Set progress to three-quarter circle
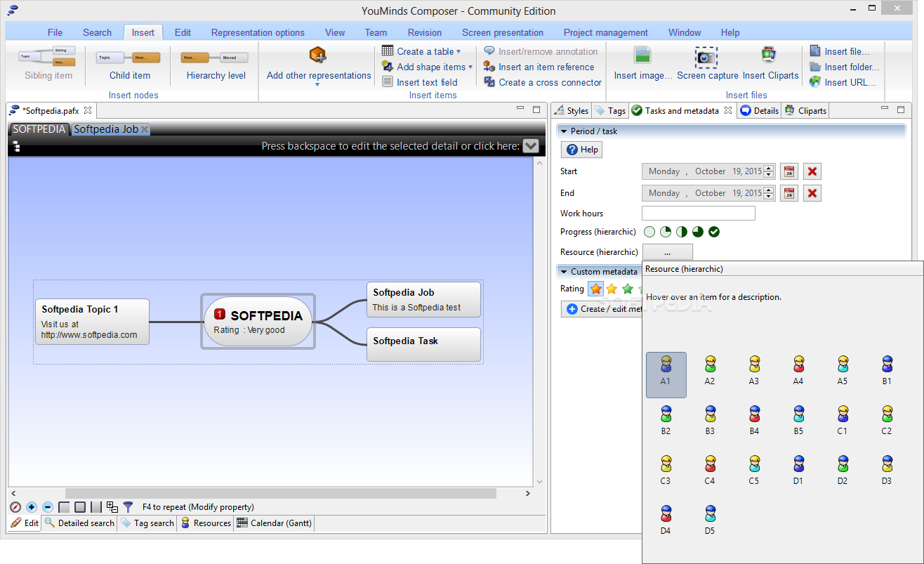This screenshot has height=564, width=924. pos(698,232)
